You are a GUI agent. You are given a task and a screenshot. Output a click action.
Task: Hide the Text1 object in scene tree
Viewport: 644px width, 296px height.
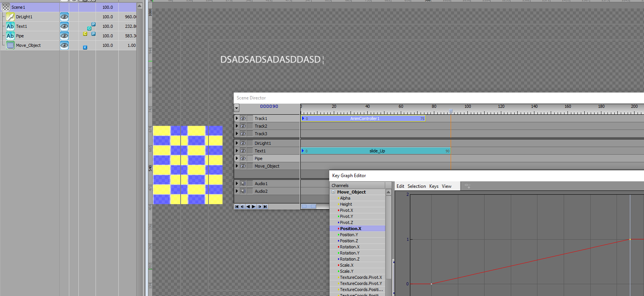click(x=64, y=26)
